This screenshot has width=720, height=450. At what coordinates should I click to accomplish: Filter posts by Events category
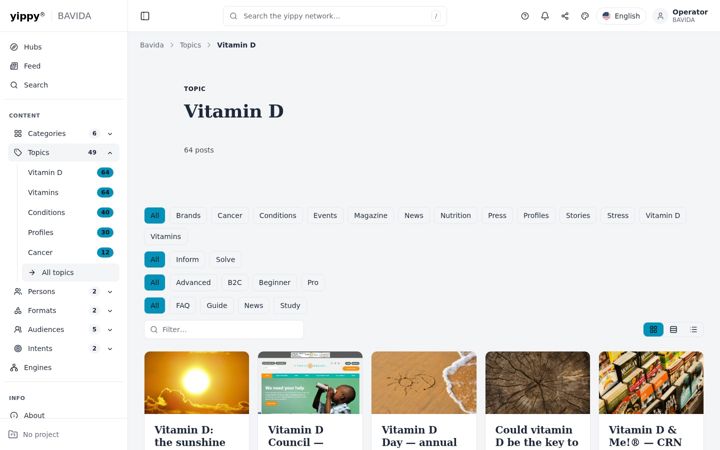tap(325, 215)
